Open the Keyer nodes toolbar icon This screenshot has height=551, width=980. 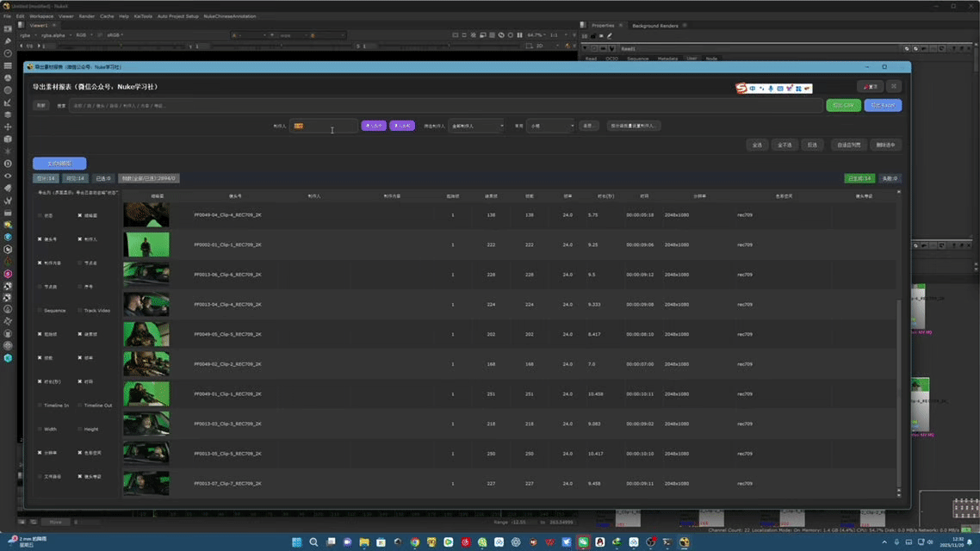(8, 102)
